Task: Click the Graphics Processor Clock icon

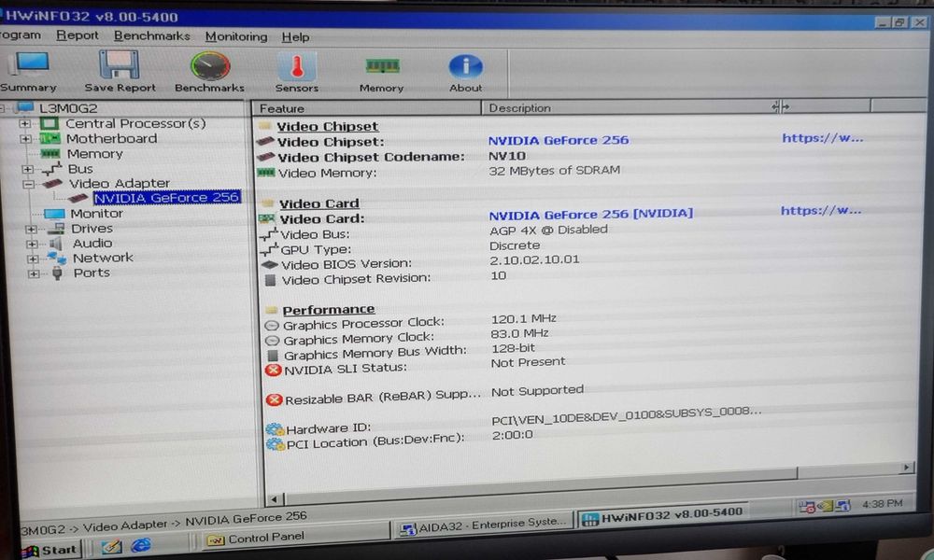Action: pyautogui.click(x=272, y=326)
